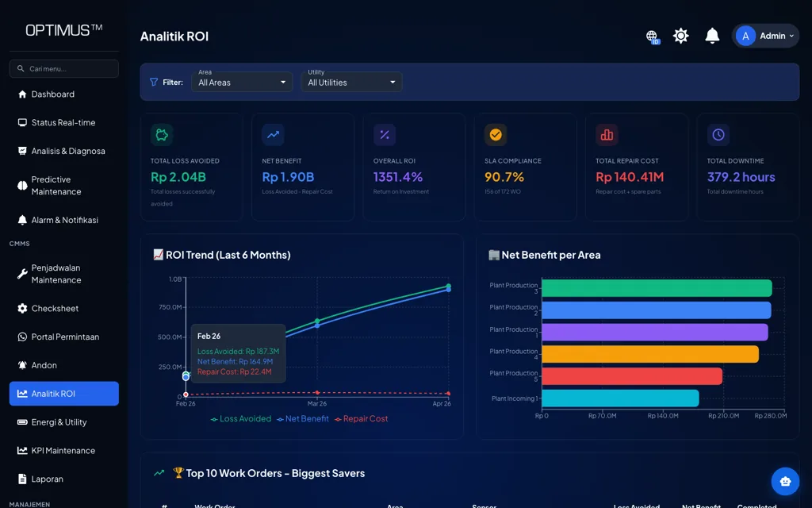Click the Laporan document icon

pos(22,479)
